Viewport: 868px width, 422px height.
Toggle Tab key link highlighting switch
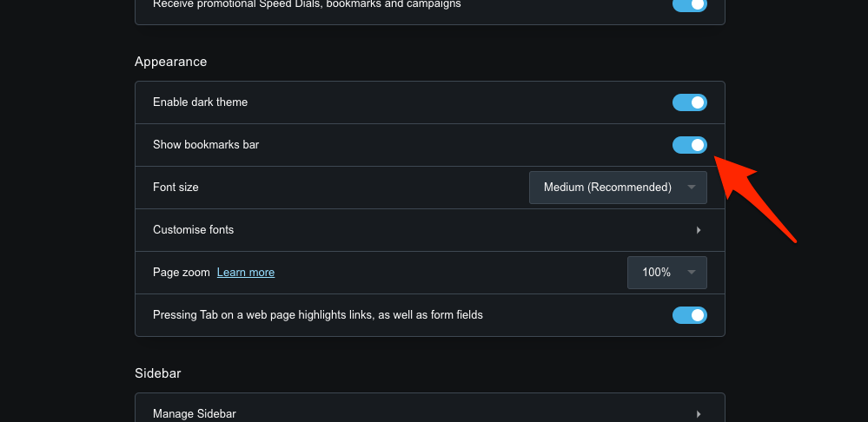click(x=689, y=315)
